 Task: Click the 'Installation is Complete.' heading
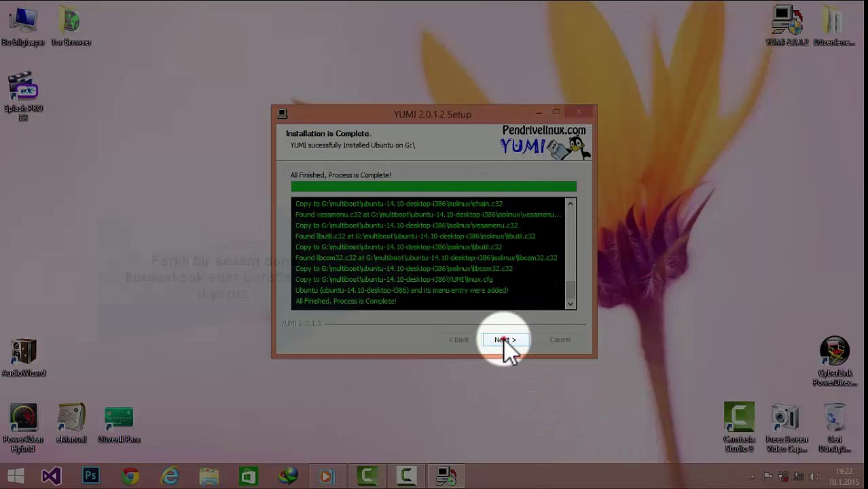tap(328, 134)
